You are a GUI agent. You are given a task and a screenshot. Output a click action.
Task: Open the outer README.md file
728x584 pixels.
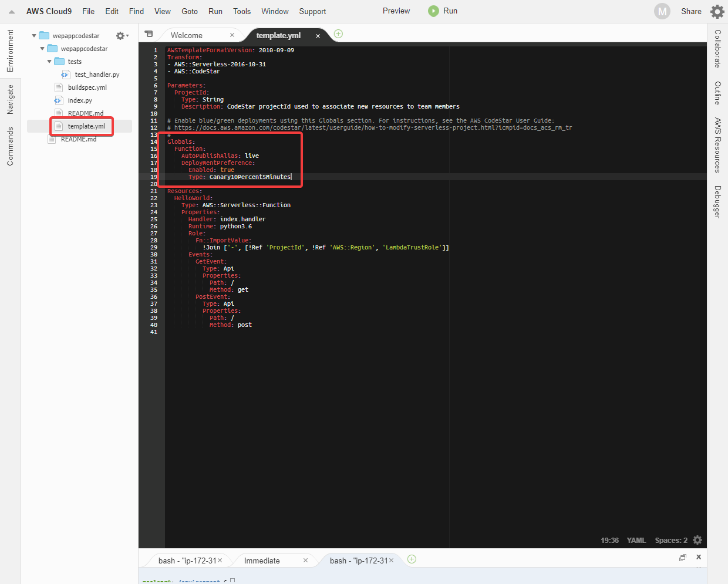point(79,139)
